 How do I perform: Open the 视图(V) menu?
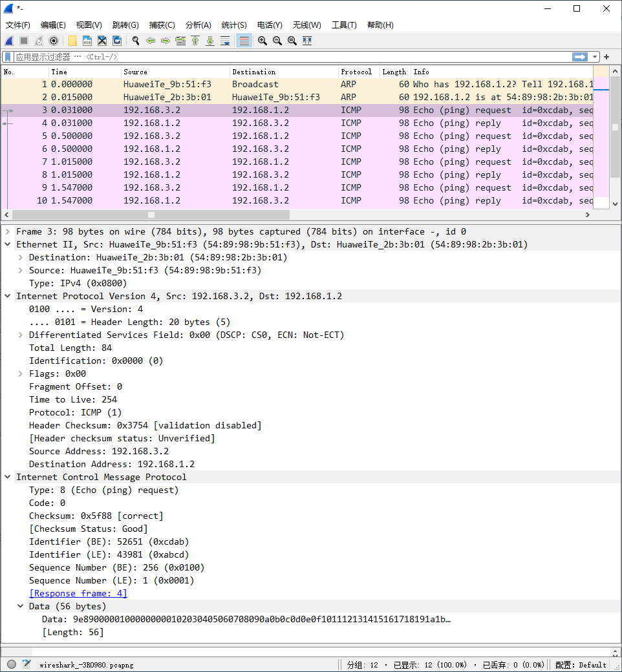tap(89, 25)
